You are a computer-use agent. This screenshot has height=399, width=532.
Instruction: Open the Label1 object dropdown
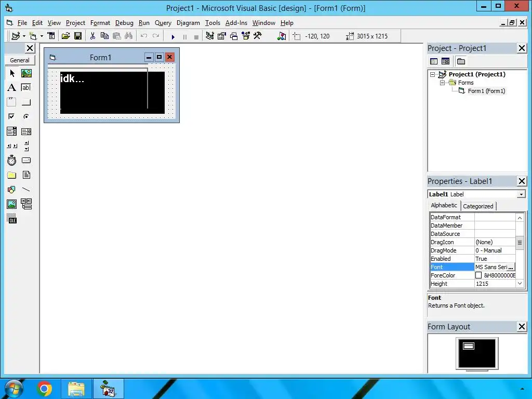click(521, 194)
